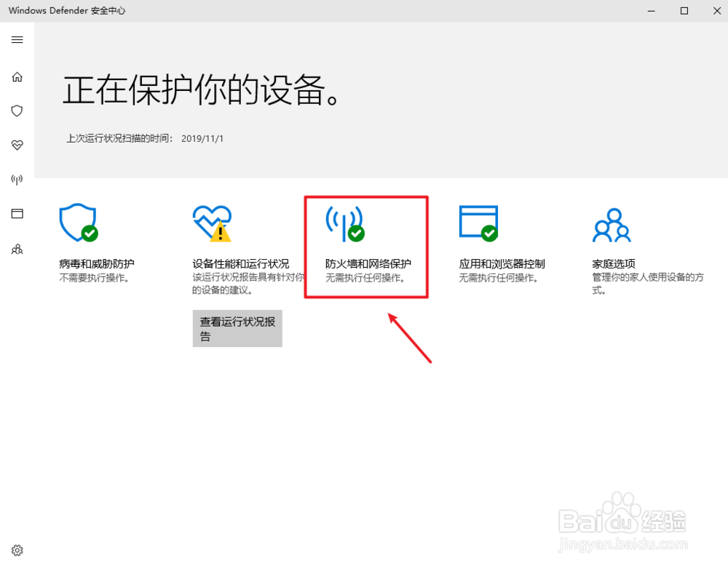Click 无需执行任何操作 under firewall heading

[x=365, y=278]
